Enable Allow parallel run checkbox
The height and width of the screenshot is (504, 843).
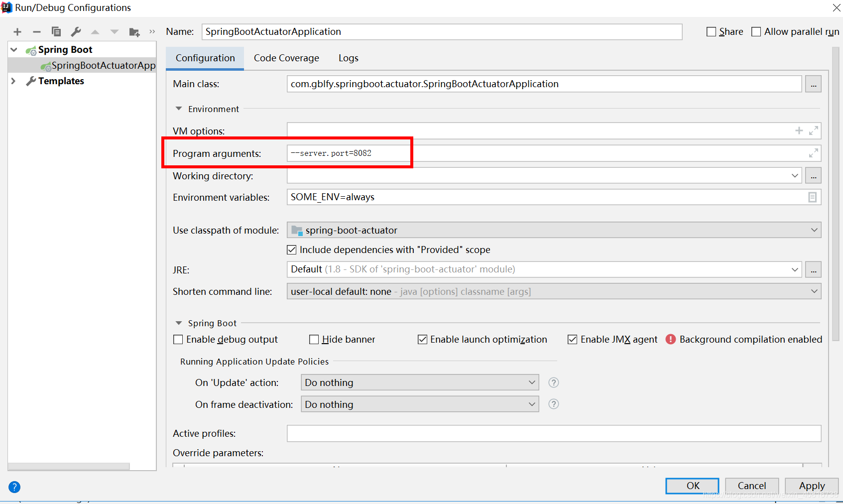756,32
